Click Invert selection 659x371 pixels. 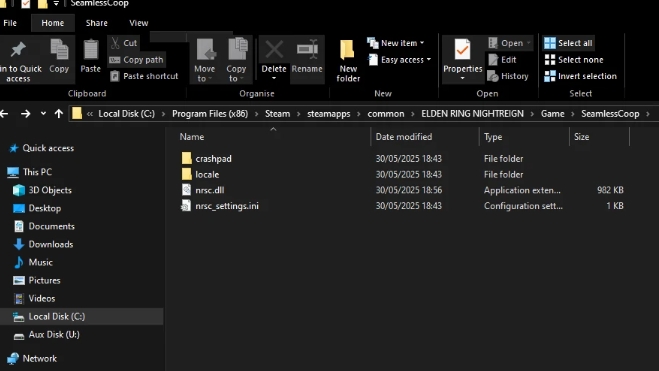coord(580,76)
